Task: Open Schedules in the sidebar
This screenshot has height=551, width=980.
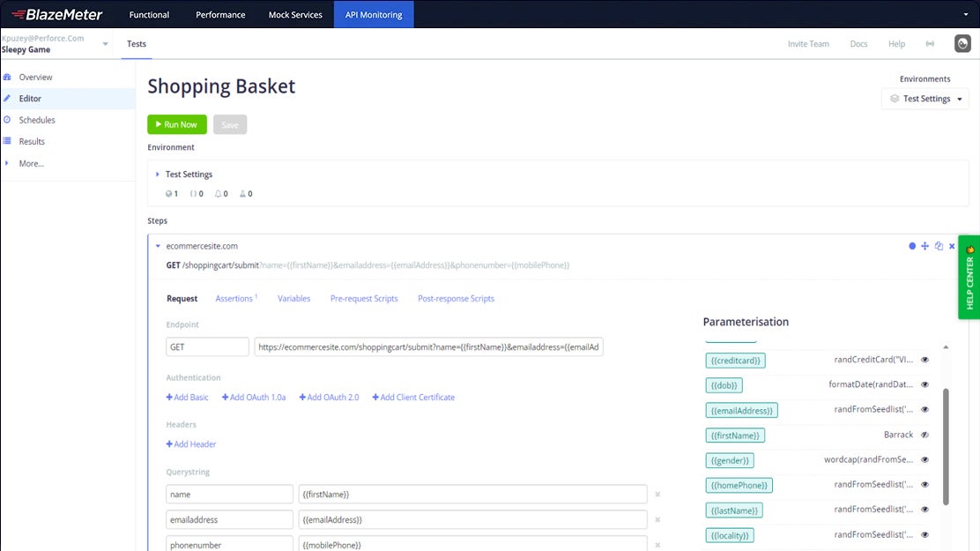Action: 37,119
